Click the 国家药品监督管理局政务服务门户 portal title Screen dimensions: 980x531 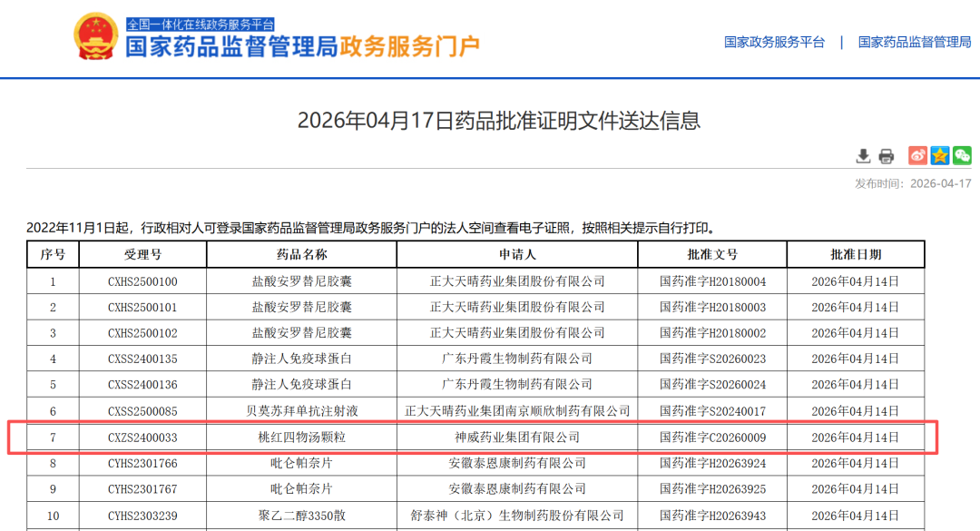pyautogui.click(x=302, y=47)
